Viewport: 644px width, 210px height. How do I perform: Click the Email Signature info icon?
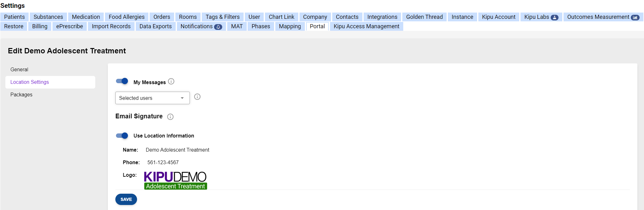pyautogui.click(x=170, y=117)
